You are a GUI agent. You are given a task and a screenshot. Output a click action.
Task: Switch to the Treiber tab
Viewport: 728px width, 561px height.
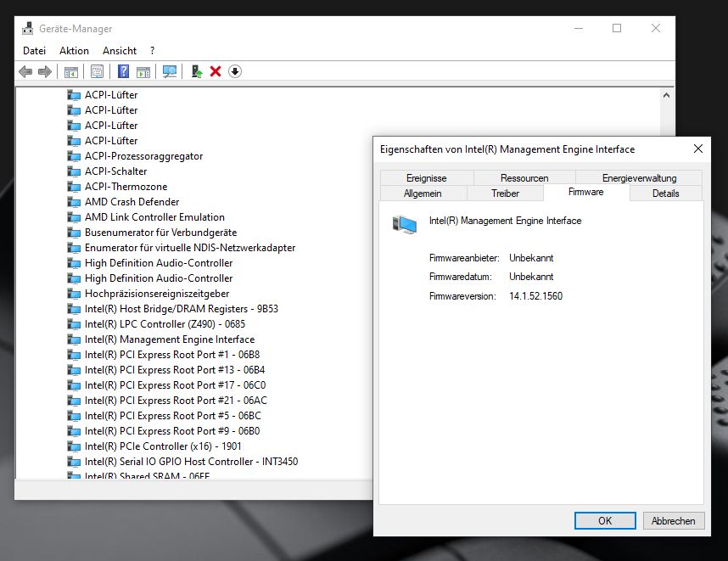click(x=505, y=194)
